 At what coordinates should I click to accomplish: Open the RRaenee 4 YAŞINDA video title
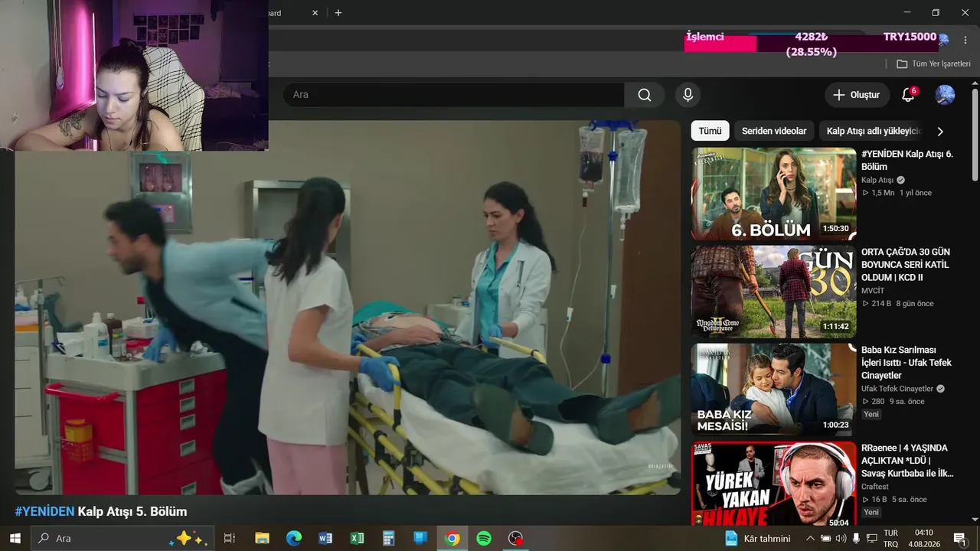pyautogui.click(x=907, y=461)
